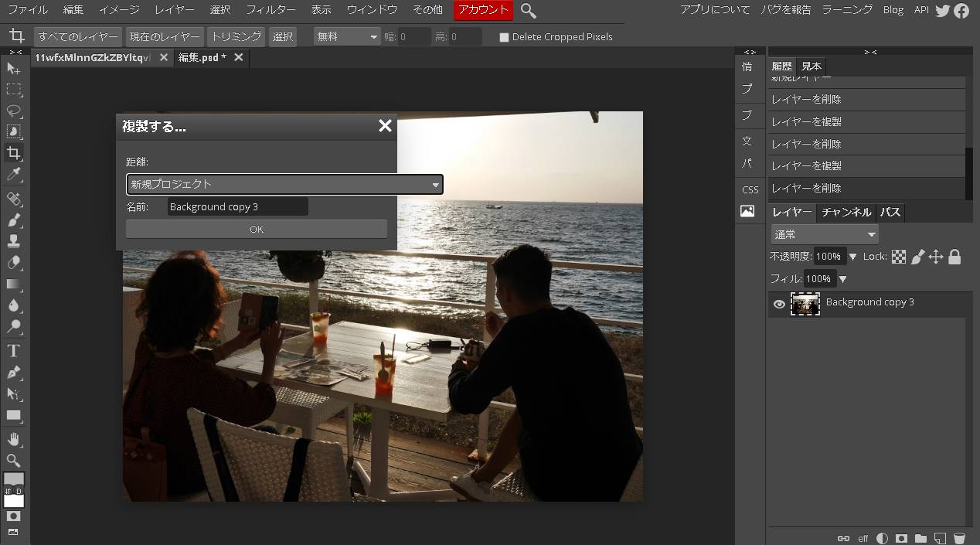Activate the Hand tool

tap(14, 439)
